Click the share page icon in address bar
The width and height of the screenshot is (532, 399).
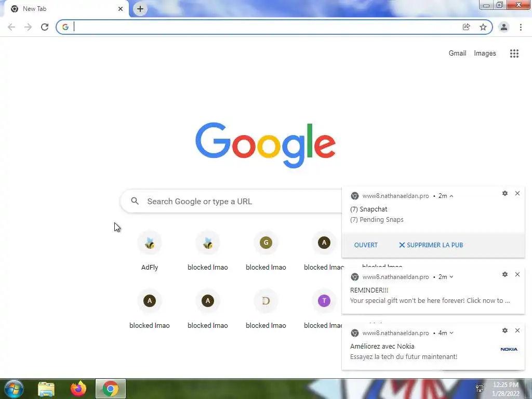[467, 27]
